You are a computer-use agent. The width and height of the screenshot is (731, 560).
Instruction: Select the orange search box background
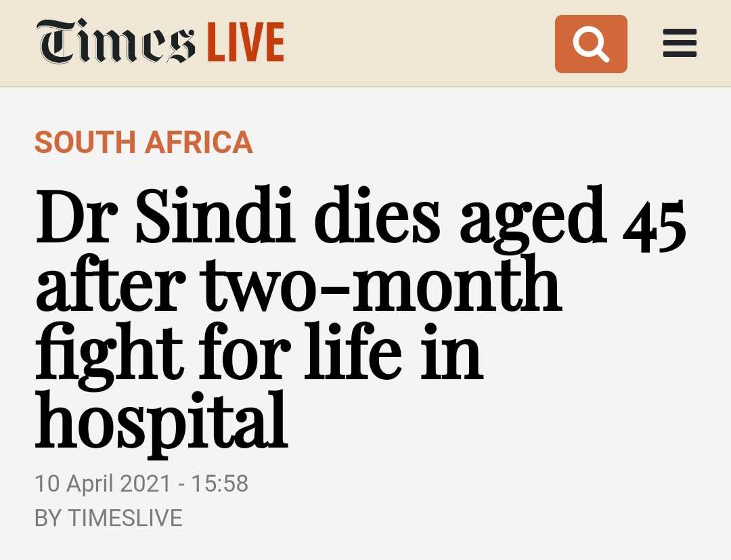pyautogui.click(x=591, y=44)
